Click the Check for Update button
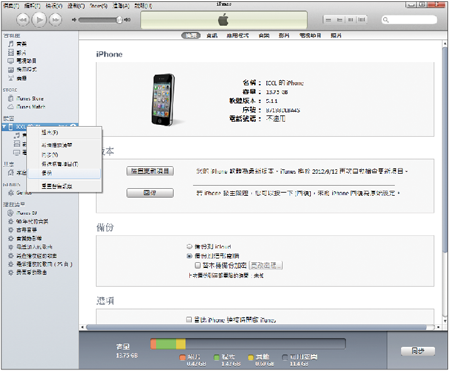This screenshot has height=372, width=450. (x=150, y=171)
